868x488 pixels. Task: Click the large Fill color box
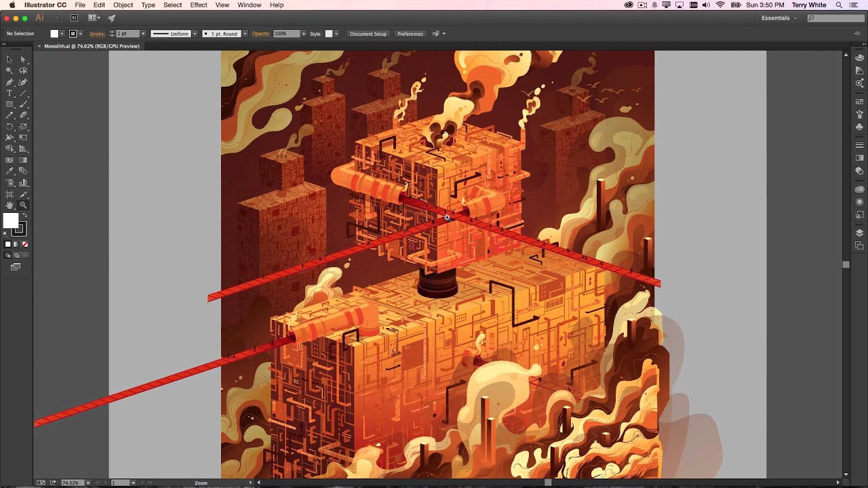[x=11, y=220]
